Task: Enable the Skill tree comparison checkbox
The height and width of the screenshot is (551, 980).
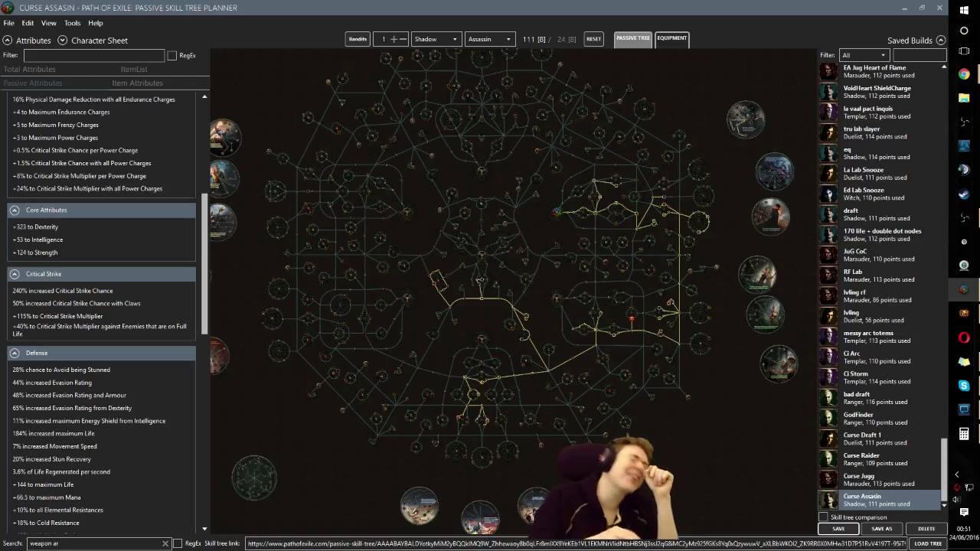Action: coord(824,517)
